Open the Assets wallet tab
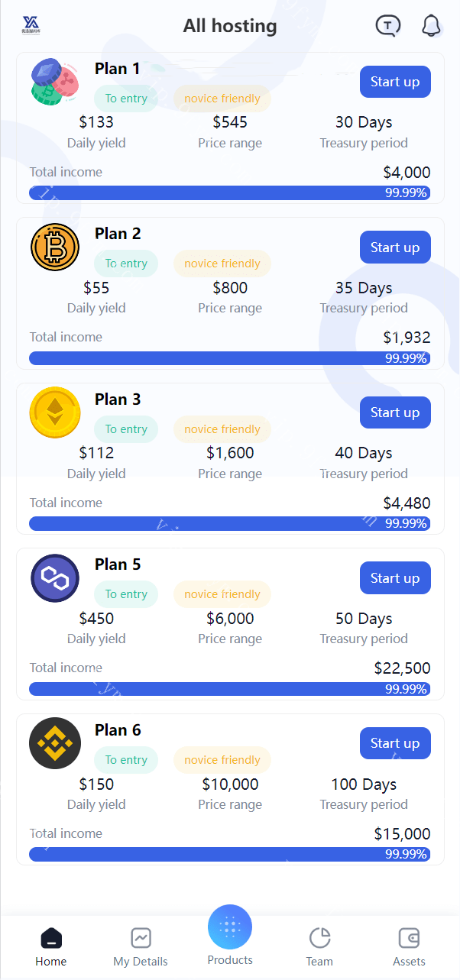The height and width of the screenshot is (980, 460). coord(409,947)
